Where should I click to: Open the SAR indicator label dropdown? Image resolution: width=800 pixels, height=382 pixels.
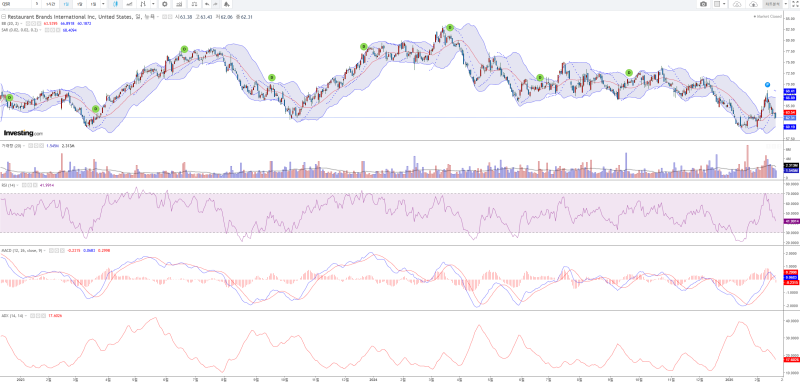click(x=40, y=30)
